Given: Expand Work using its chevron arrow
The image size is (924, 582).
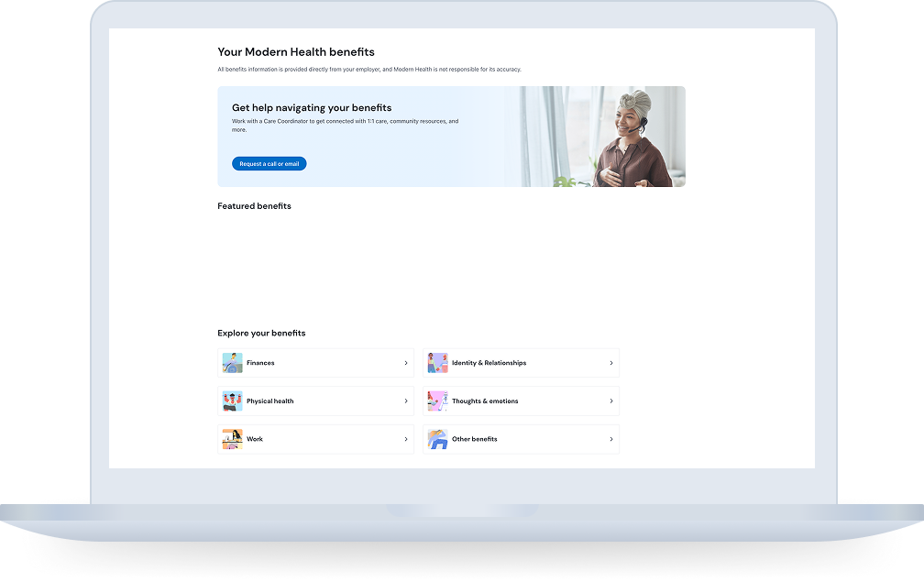Looking at the screenshot, I should [406, 439].
